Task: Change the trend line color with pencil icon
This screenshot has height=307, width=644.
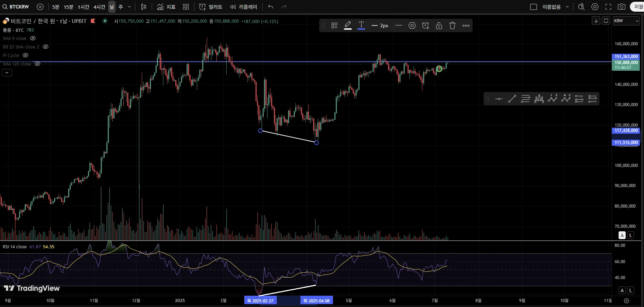Action: point(348,25)
